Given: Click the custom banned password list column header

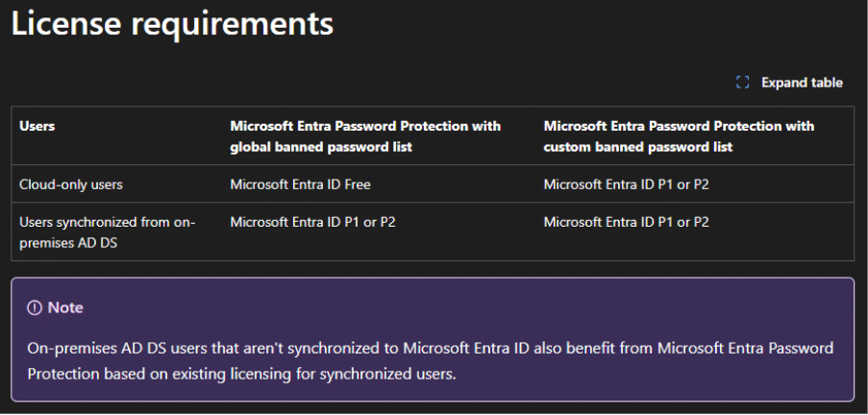Looking at the screenshot, I should coord(679,136).
